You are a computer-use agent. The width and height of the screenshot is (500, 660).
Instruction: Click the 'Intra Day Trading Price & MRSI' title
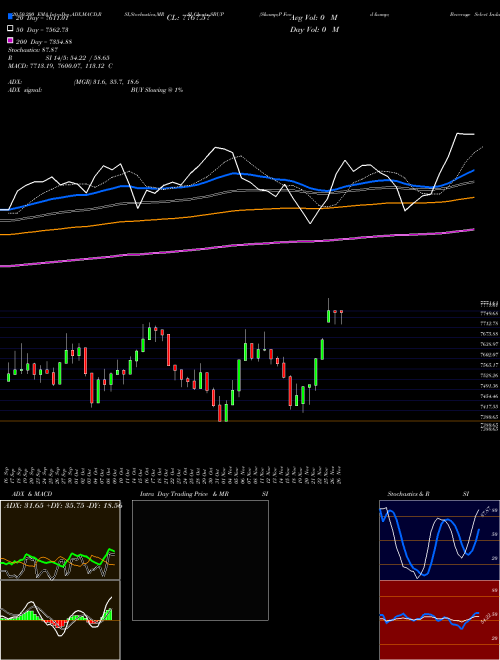(204, 494)
